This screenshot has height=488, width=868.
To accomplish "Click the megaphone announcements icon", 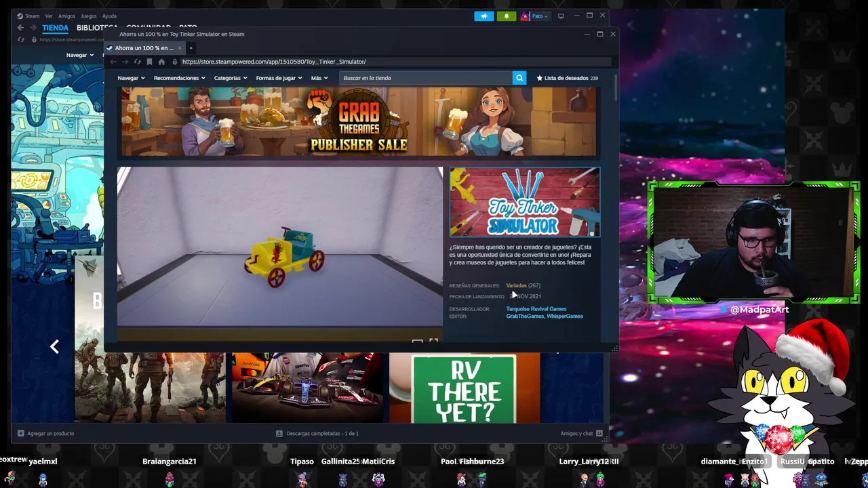I will tap(484, 16).
